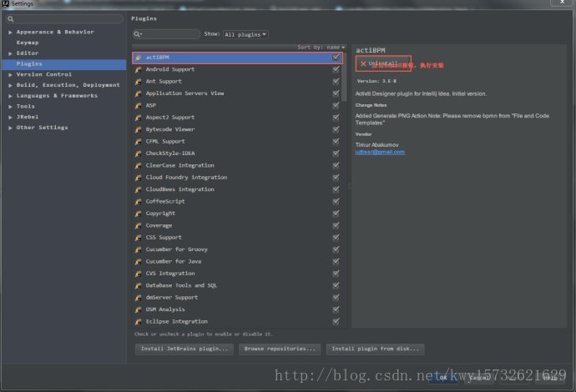Toggle the CSS Support checkbox

pyautogui.click(x=336, y=238)
